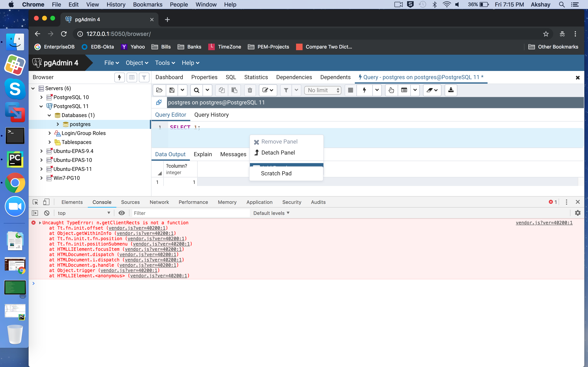Toggle the live expression eye icon
The height and width of the screenshot is (367, 588).
pyautogui.click(x=121, y=213)
